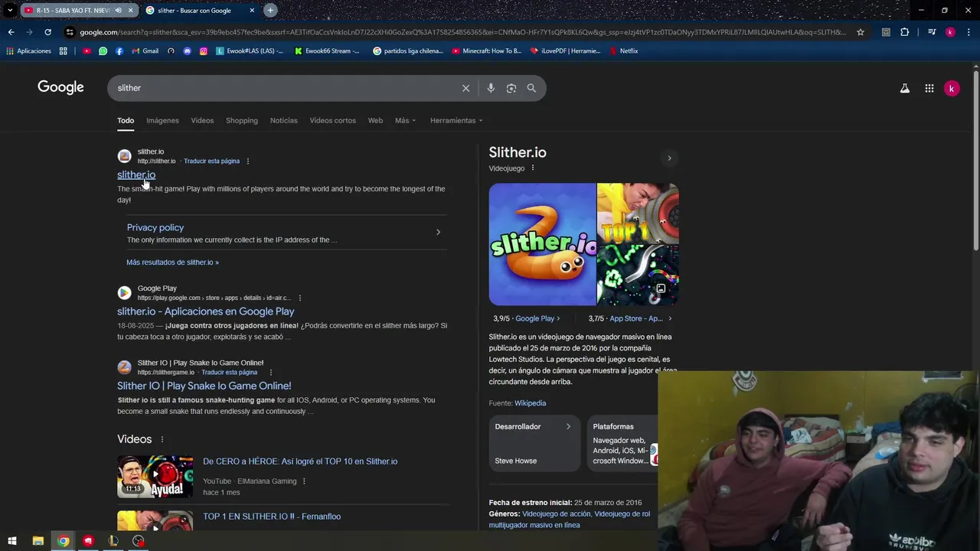
Task: Expand the Privacy policy sitelink chevron
Action: pyautogui.click(x=438, y=232)
